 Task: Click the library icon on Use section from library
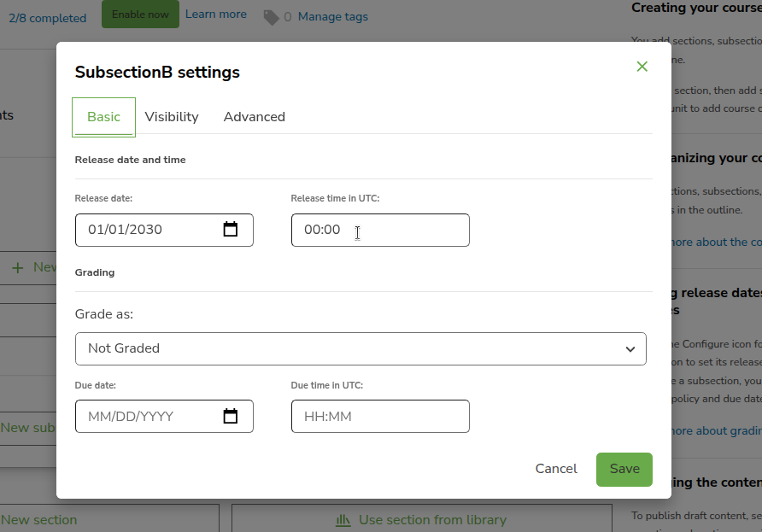[x=343, y=520]
